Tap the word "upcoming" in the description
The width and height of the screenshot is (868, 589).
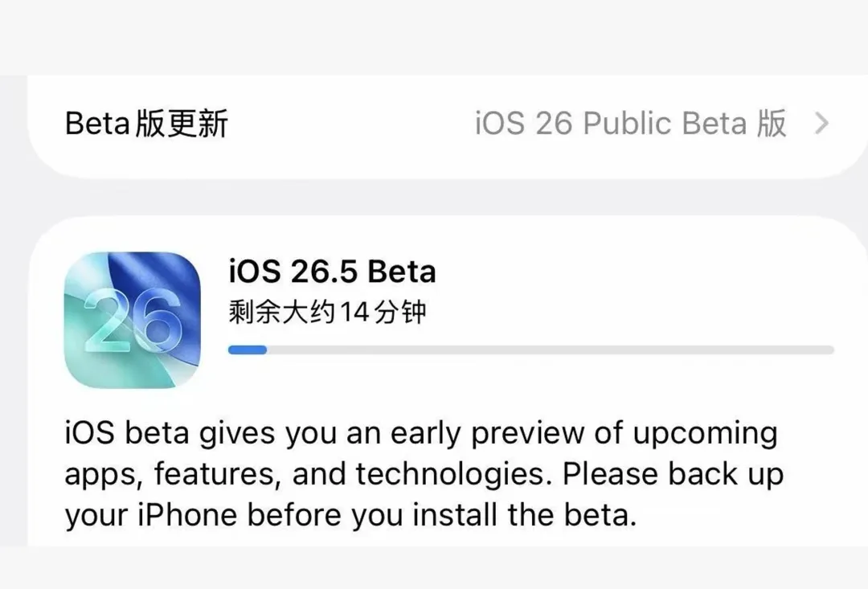(705, 433)
